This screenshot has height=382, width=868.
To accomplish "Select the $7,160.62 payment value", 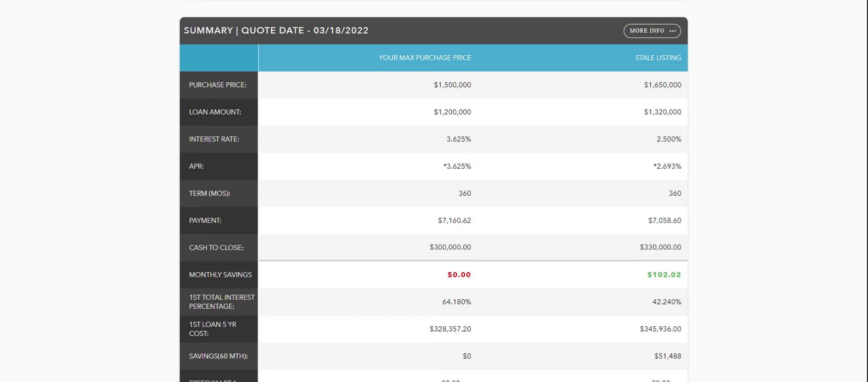I will [454, 221].
